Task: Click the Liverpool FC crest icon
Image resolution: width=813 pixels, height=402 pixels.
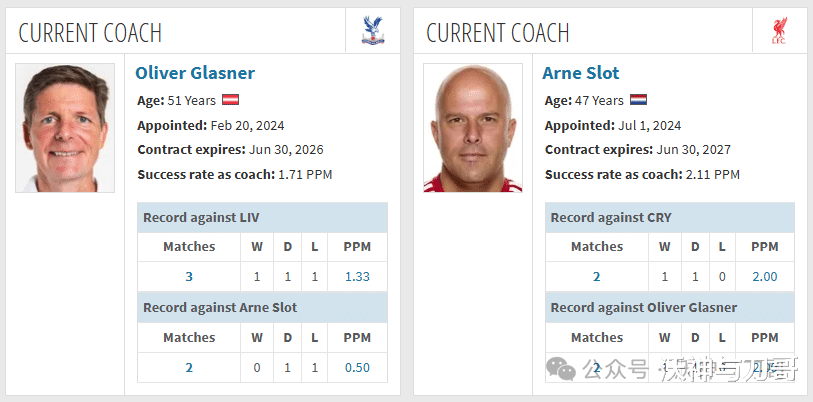Action: click(x=779, y=30)
